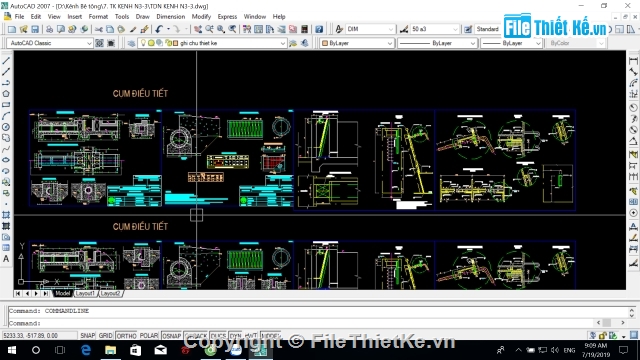Viewport: 640px width, 360px height.
Task: Open the ByLayer linetype dropdown
Action: 437,43
